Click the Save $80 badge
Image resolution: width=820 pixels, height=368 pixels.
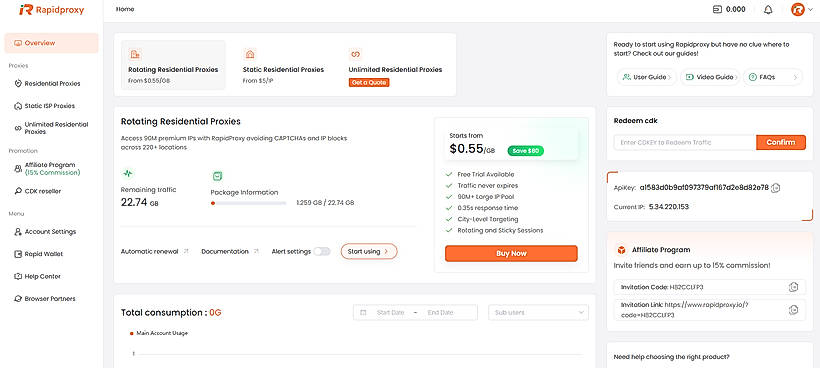pyautogui.click(x=526, y=151)
